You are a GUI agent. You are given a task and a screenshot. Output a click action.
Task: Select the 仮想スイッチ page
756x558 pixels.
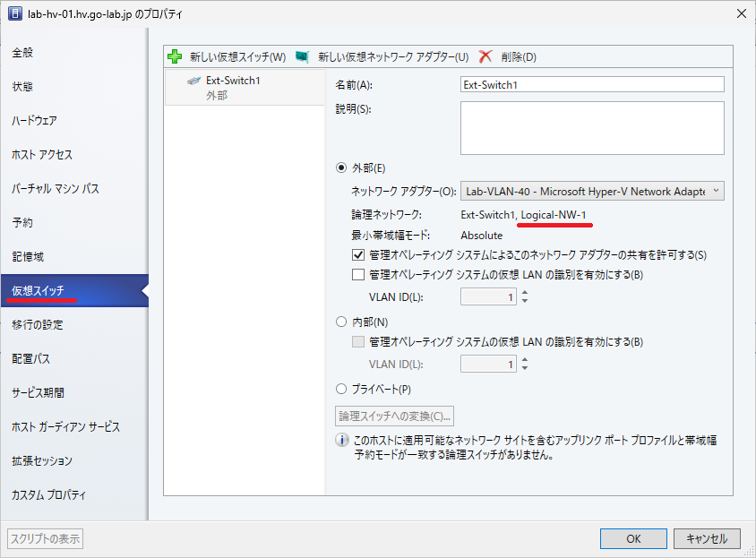[74, 290]
